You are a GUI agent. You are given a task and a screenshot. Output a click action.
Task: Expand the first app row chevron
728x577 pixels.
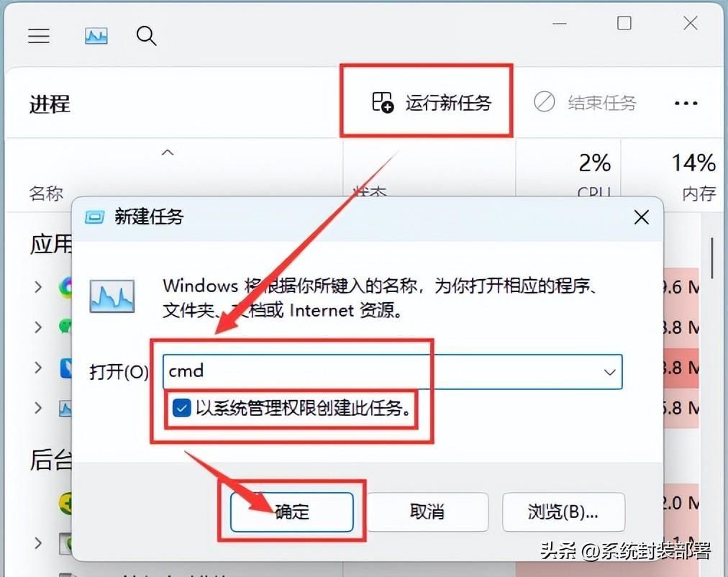38,287
